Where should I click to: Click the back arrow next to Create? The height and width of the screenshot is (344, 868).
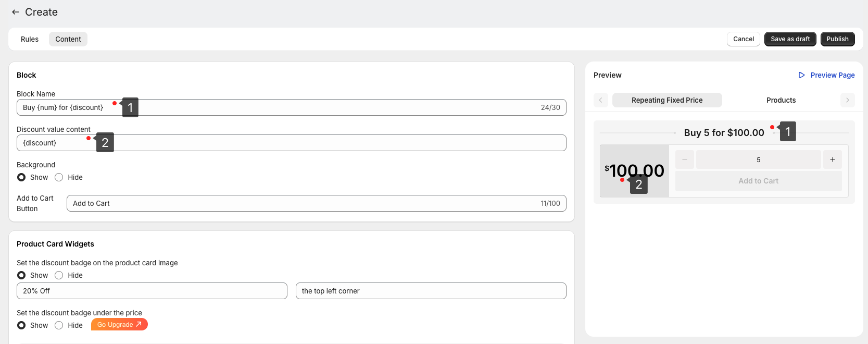[16, 12]
